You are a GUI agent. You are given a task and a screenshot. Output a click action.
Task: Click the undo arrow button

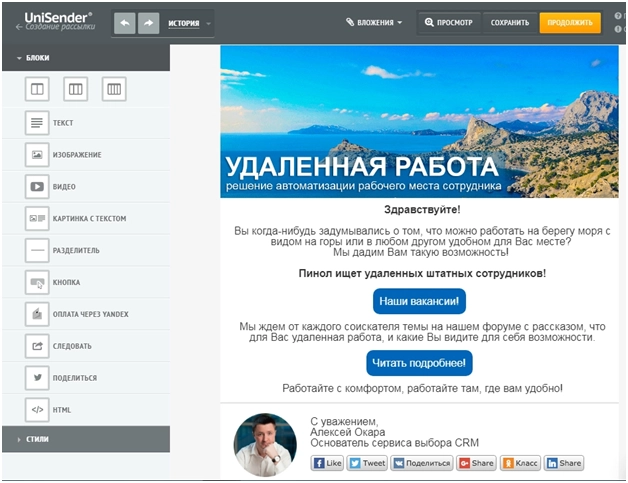coord(125,23)
